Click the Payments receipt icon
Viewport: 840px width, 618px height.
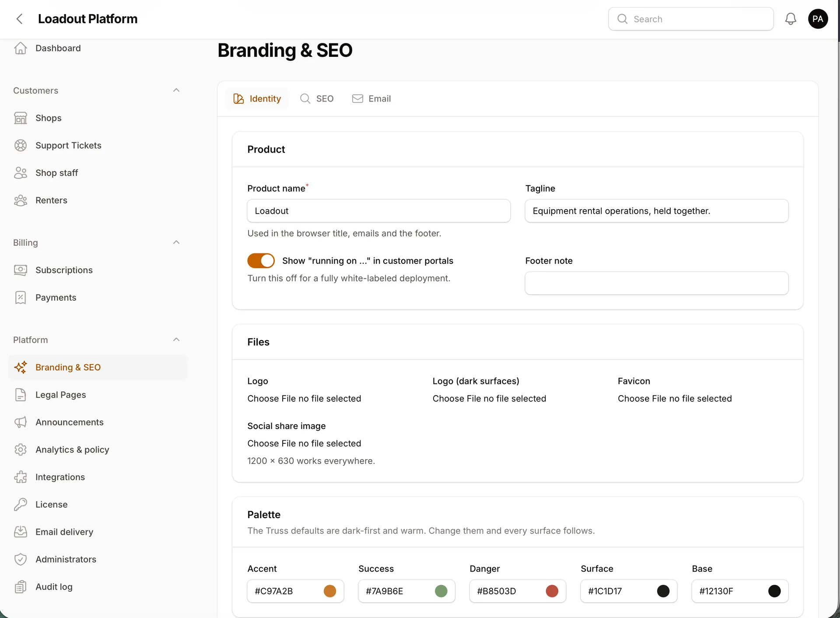(21, 298)
